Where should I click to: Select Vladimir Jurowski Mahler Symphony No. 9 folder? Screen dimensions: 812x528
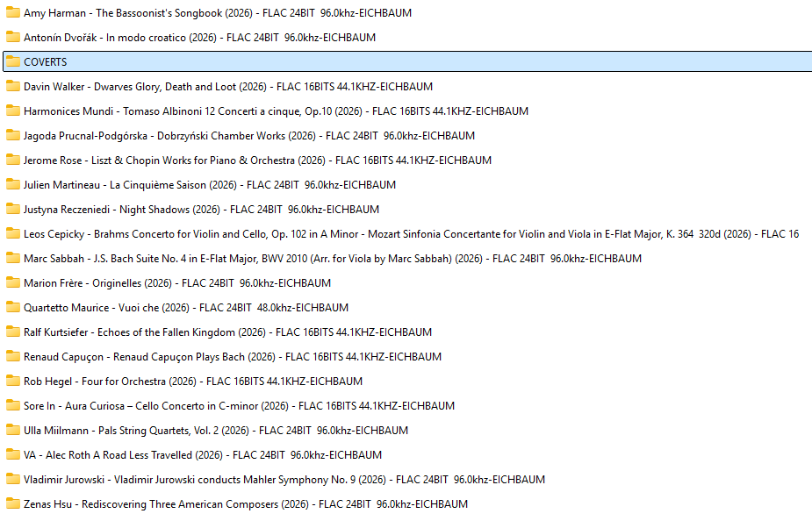click(284, 480)
